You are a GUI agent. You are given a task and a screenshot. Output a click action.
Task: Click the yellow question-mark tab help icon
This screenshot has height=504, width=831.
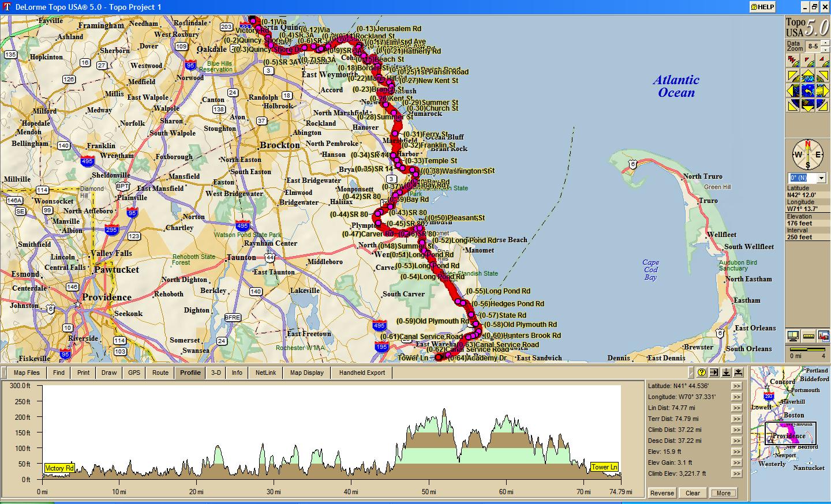pos(702,373)
